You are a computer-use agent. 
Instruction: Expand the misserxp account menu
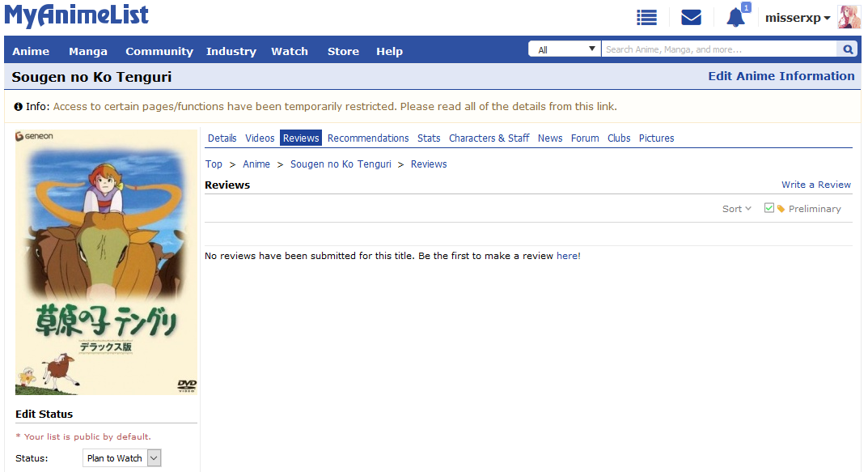[x=798, y=18]
